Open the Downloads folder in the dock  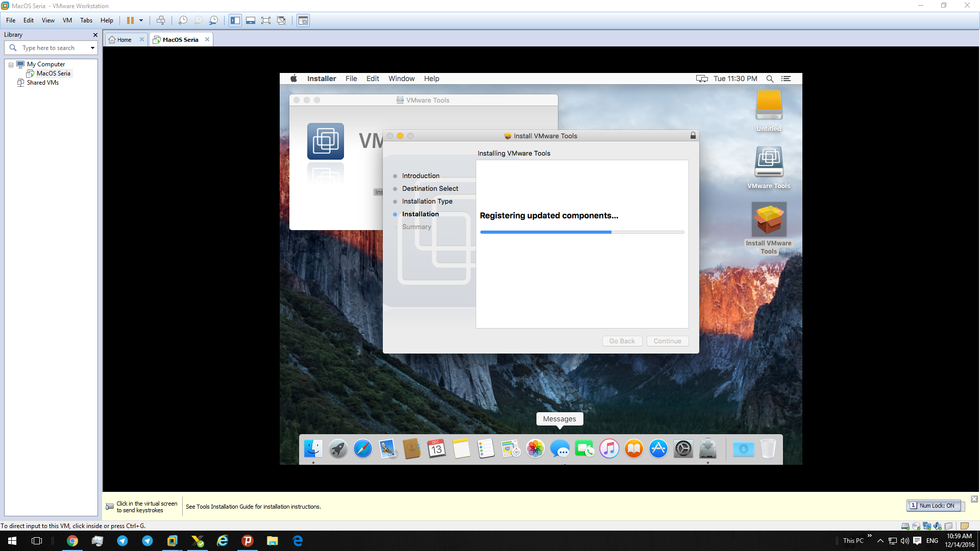pyautogui.click(x=743, y=449)
